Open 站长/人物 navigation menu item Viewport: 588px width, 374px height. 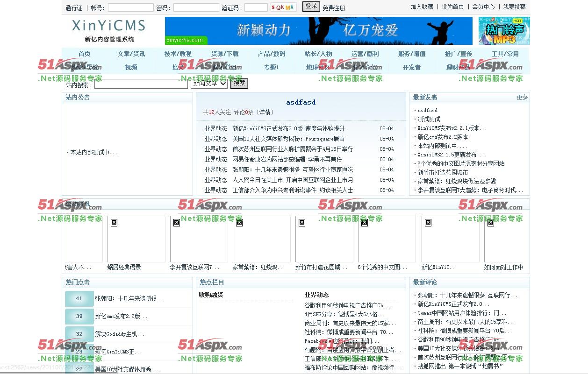pos(318,54)
